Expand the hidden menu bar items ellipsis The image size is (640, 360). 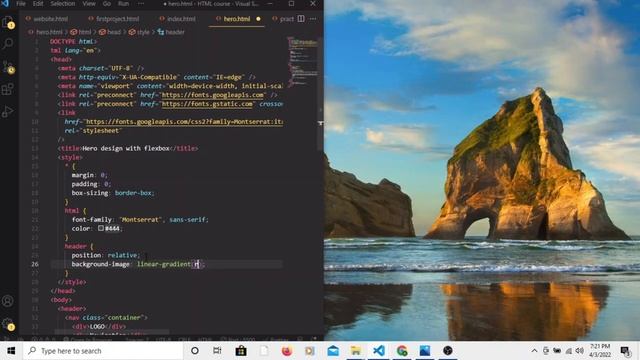click(141, 4)
